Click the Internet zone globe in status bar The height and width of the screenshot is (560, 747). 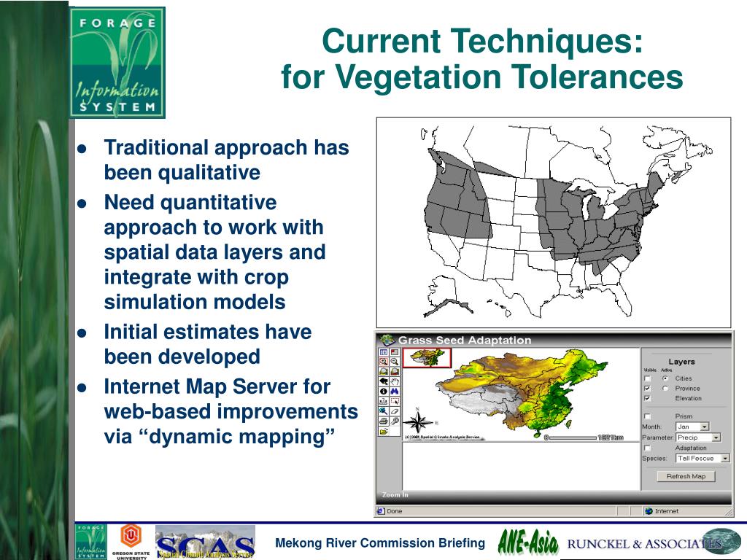coord(649,511)
